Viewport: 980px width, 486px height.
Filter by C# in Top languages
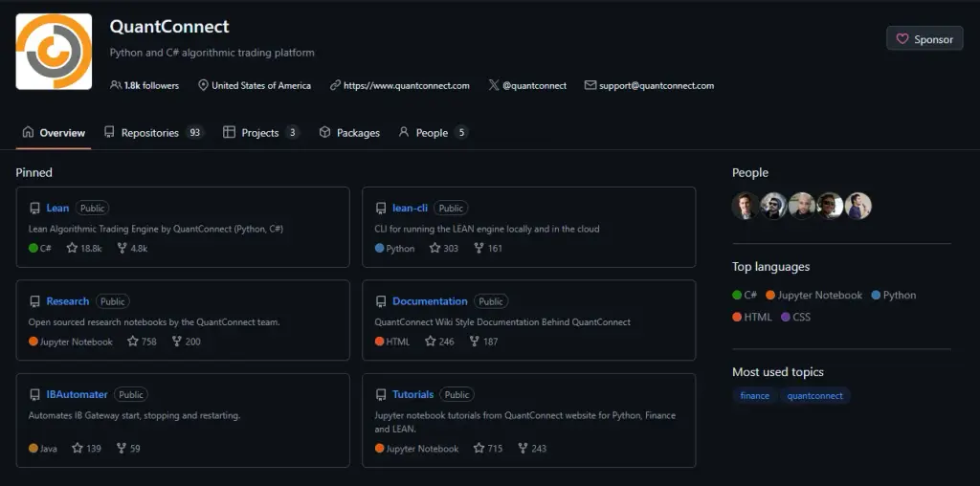click(x=745, y=295)
